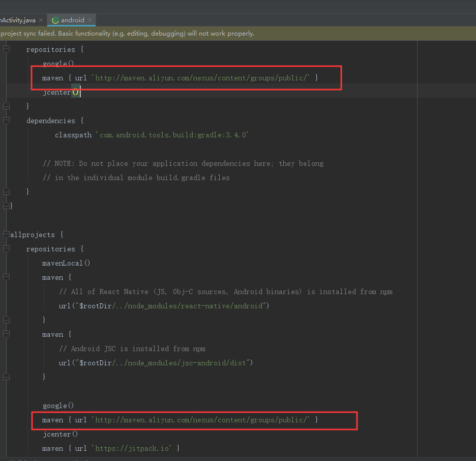Click the jitpack.io maven url line
This screenshot has height=461, width=476.
pyautogui.click(x=111, y=448)
